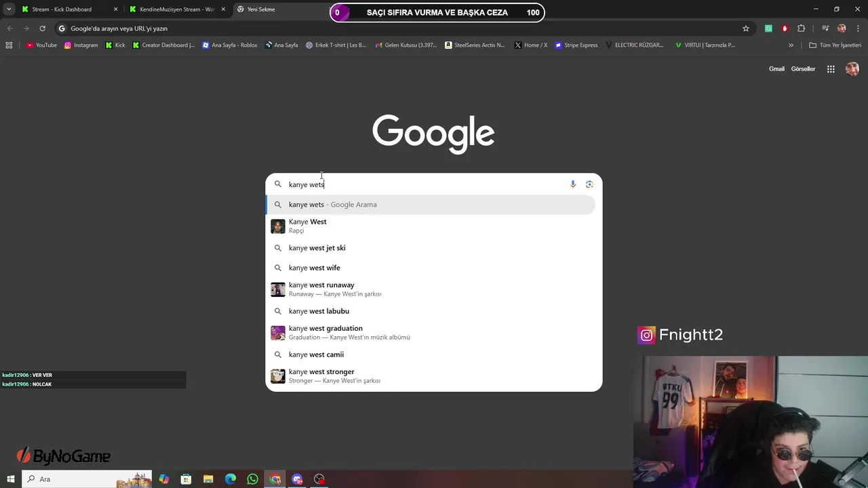The height and width of the screenshot is (488, 868).
Task: Expand the tab search dropdown arrow
Action: pyautogui.click(x=9, y=9)
